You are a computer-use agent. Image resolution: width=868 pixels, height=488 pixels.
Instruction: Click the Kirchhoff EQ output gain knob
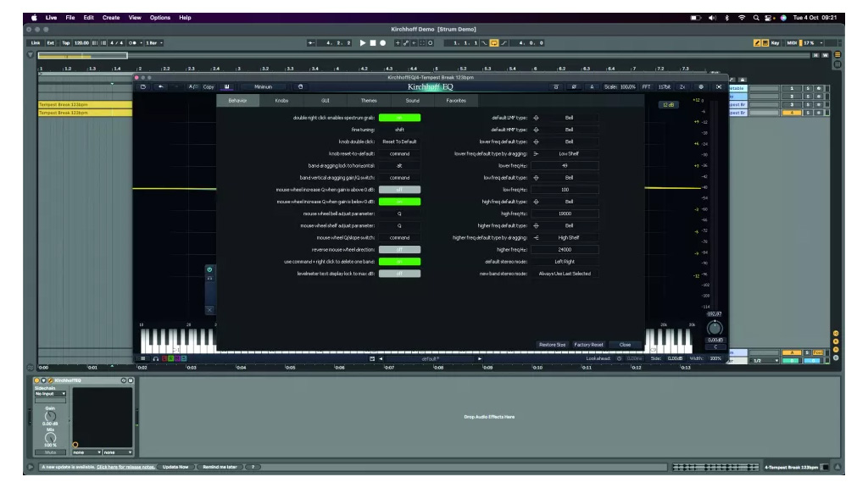715,328
